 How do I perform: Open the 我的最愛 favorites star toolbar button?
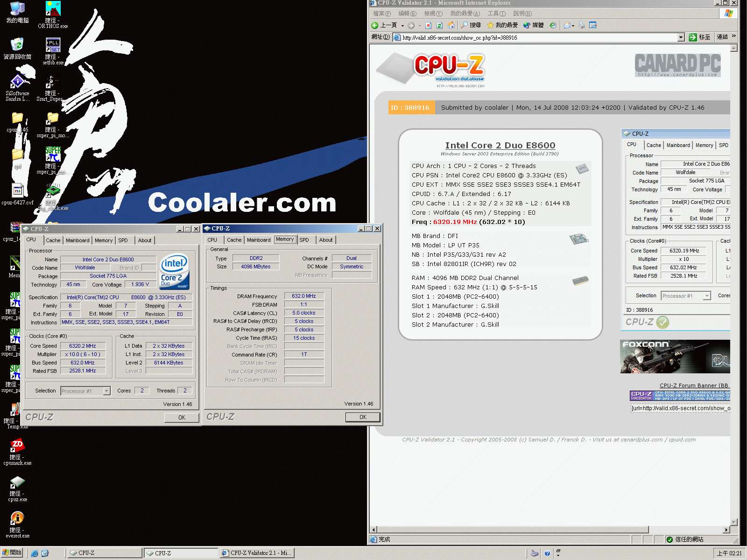[502, 25]
